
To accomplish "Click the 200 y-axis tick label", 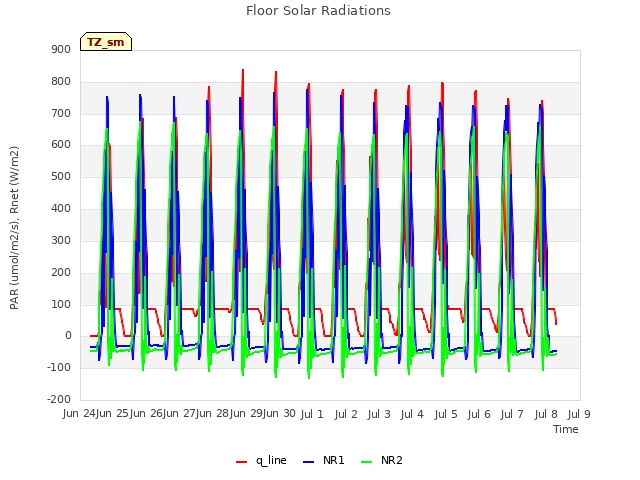I will [x=61, y=272].
